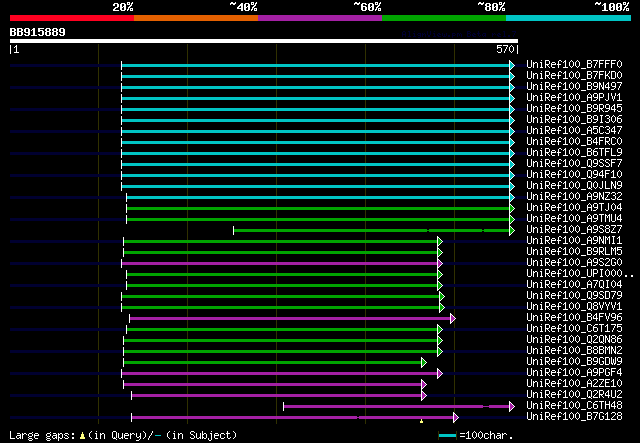Viewport: 640px width, 443px height.
Task: Click the cyan alignment bar for UniRef100_Q0JLN9
Action: pos(316,187)
